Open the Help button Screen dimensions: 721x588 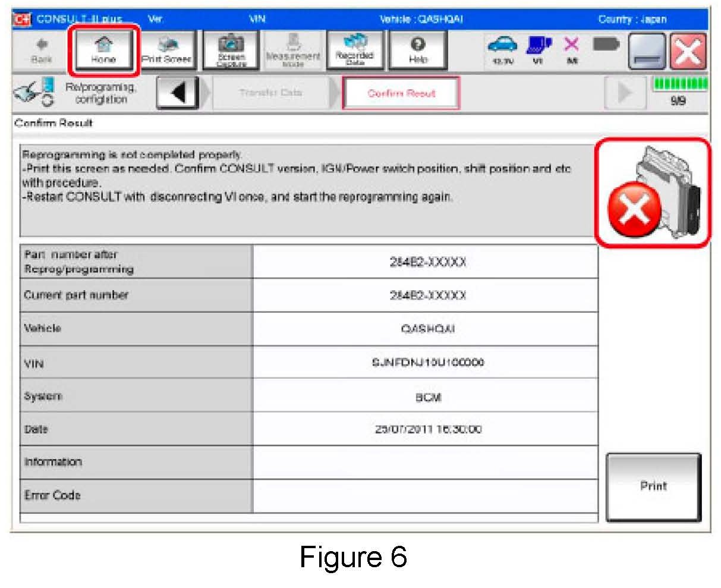click(418, 51)
